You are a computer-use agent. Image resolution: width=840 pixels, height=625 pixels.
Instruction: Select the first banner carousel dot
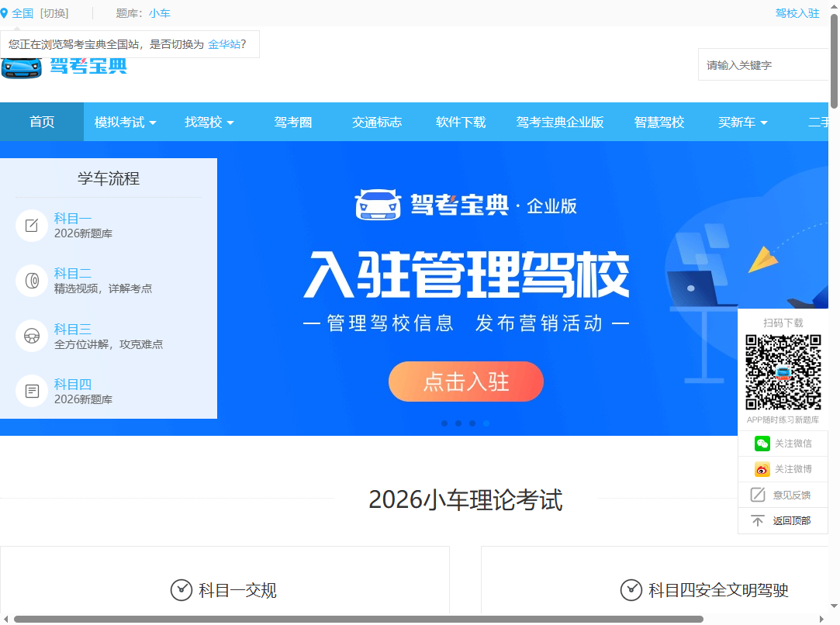click(x=444, y=423)
